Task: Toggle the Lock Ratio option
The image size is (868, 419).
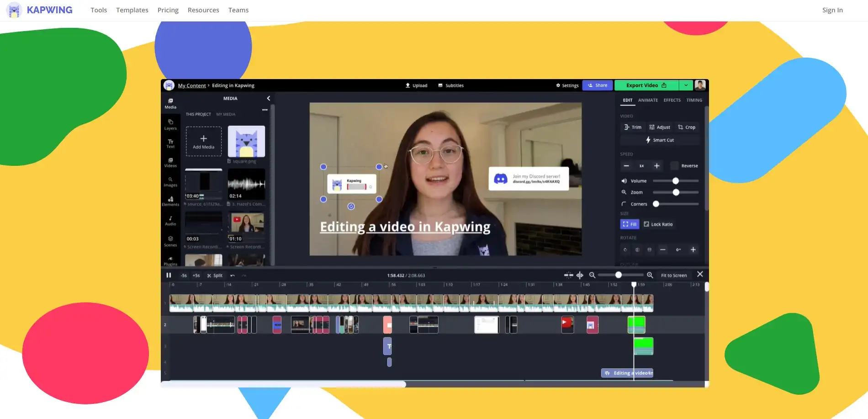Action: pyautogui.click(x=658, y=224)
